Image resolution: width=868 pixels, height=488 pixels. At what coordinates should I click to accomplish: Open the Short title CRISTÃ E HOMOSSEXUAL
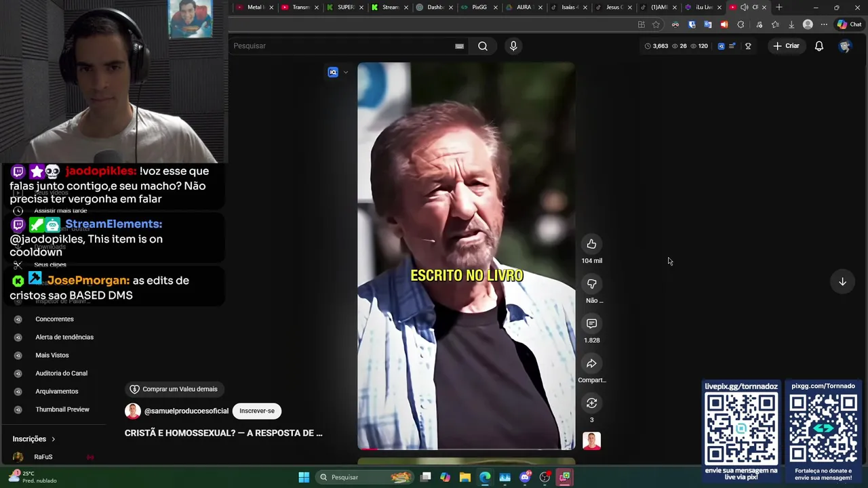point(223,433)
